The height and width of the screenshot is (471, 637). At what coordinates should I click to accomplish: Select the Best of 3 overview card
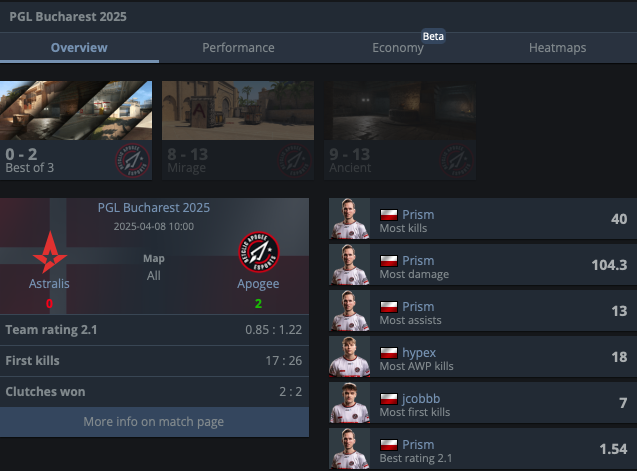(76, 130)
